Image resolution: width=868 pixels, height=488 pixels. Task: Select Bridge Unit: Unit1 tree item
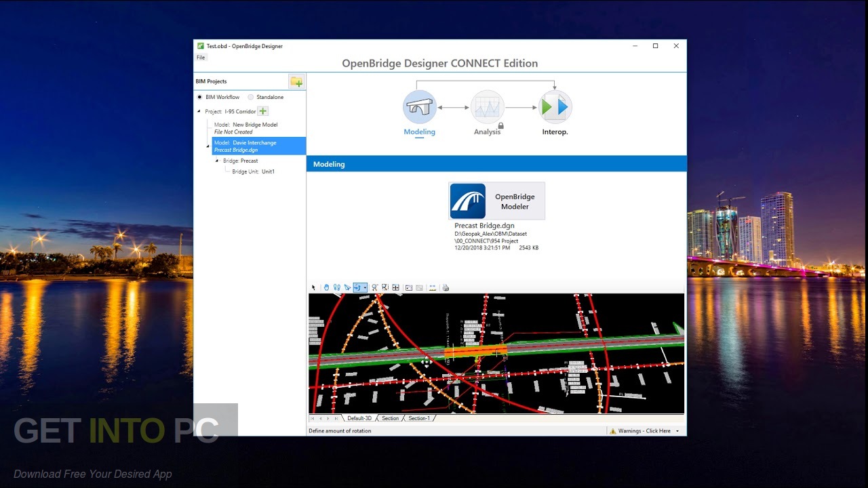pos(253,171)
